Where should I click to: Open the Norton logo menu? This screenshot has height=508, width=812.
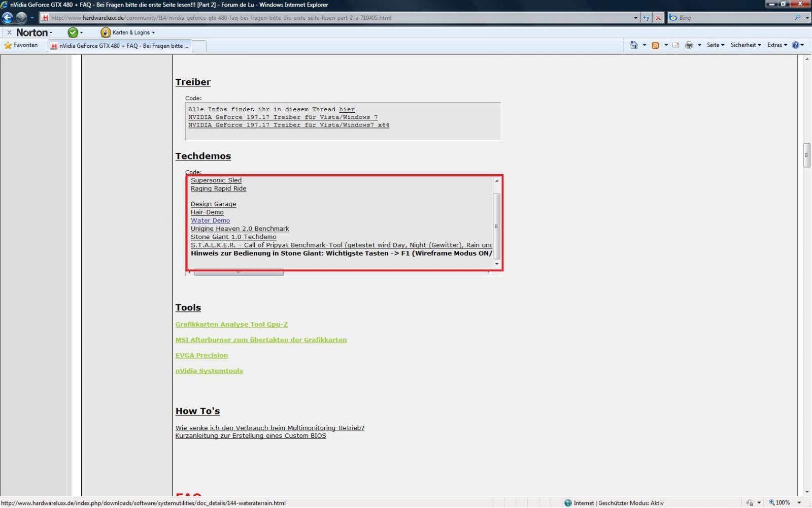coord(34,33)
